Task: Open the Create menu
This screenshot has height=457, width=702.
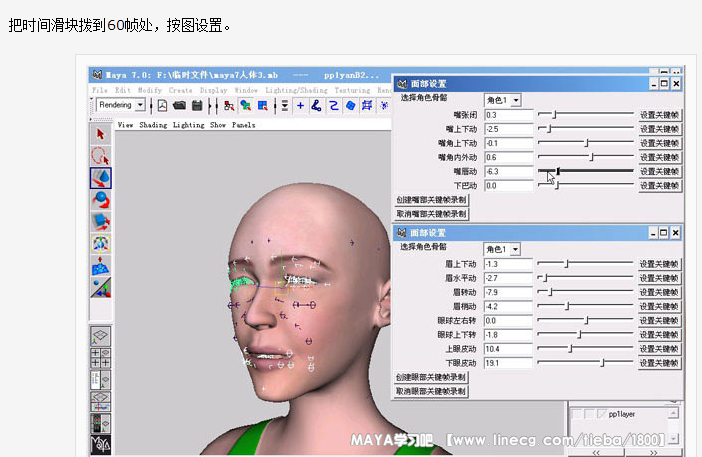Action: [180, 90]
